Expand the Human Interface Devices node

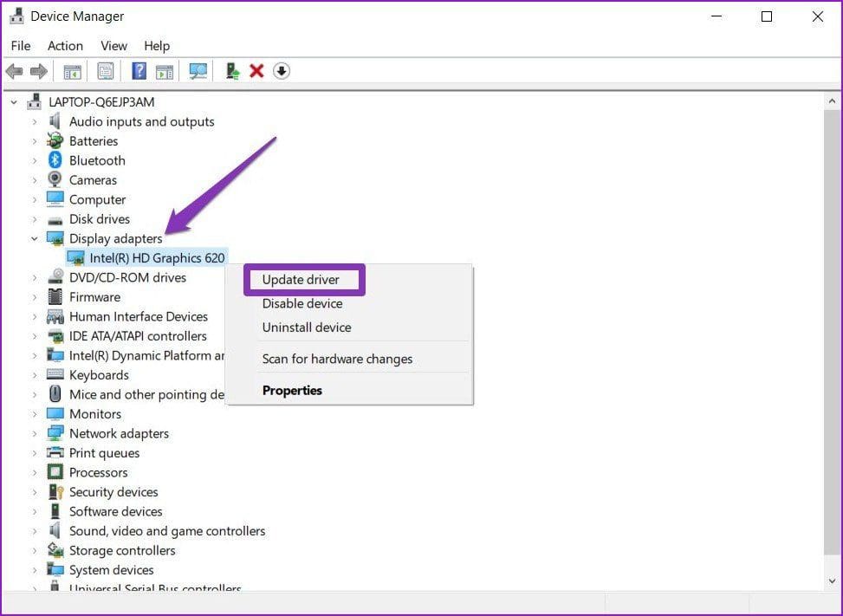[35, 316]
